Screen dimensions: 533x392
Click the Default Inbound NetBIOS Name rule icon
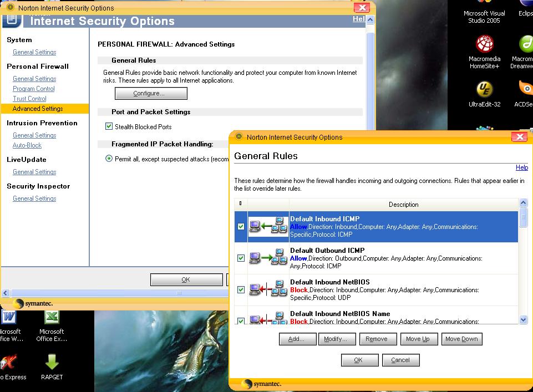pyautogui.click(x=268, y=318)
